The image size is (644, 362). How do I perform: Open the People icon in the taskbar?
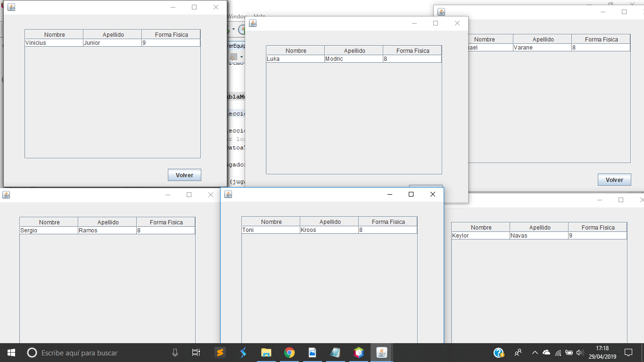pyautogui.click(x=518, y=353)
